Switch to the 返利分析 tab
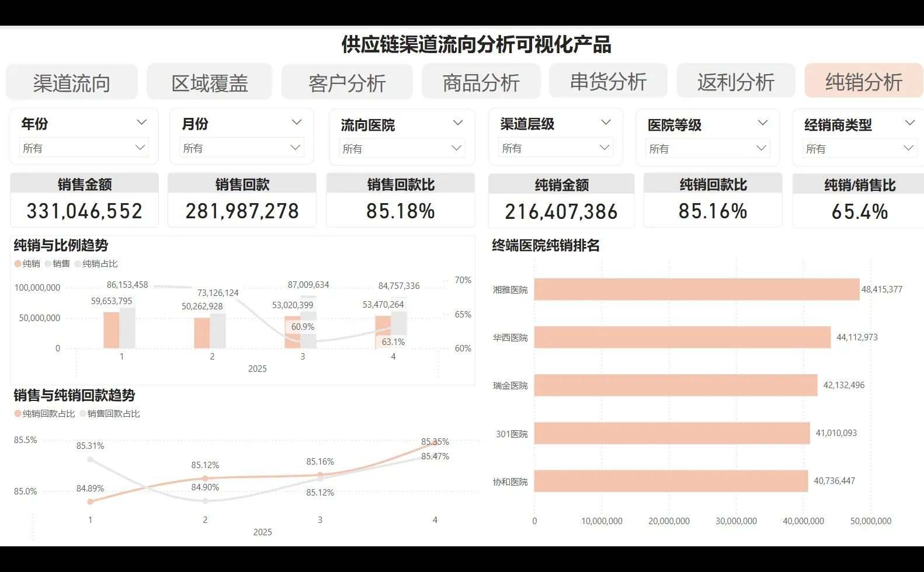 (736, 81)
